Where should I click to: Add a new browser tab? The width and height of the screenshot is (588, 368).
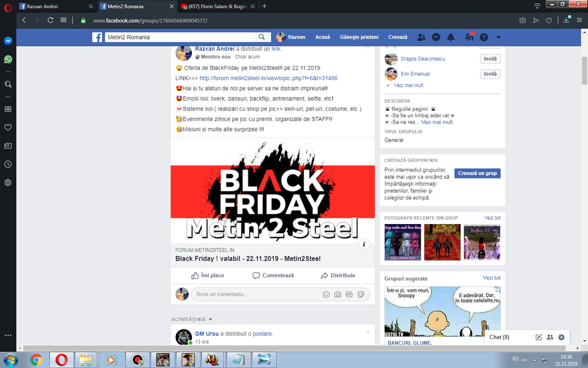[x=264, y=6]
